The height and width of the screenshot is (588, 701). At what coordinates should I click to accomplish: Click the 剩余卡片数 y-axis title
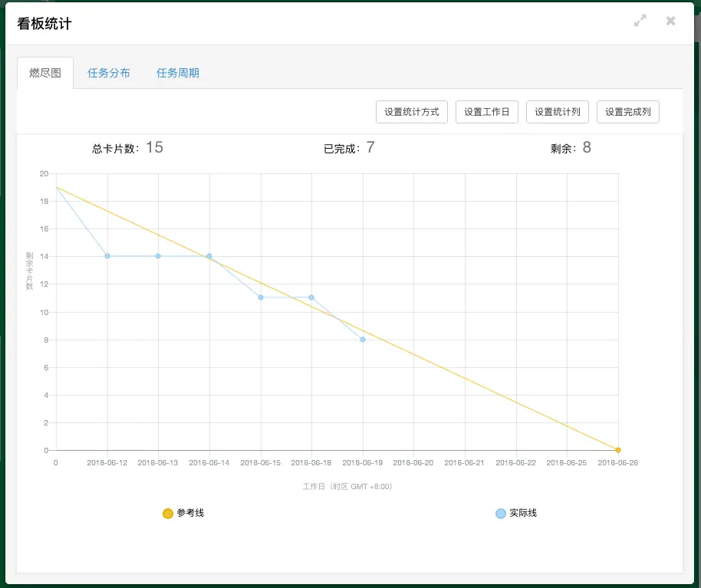[29, 271]
